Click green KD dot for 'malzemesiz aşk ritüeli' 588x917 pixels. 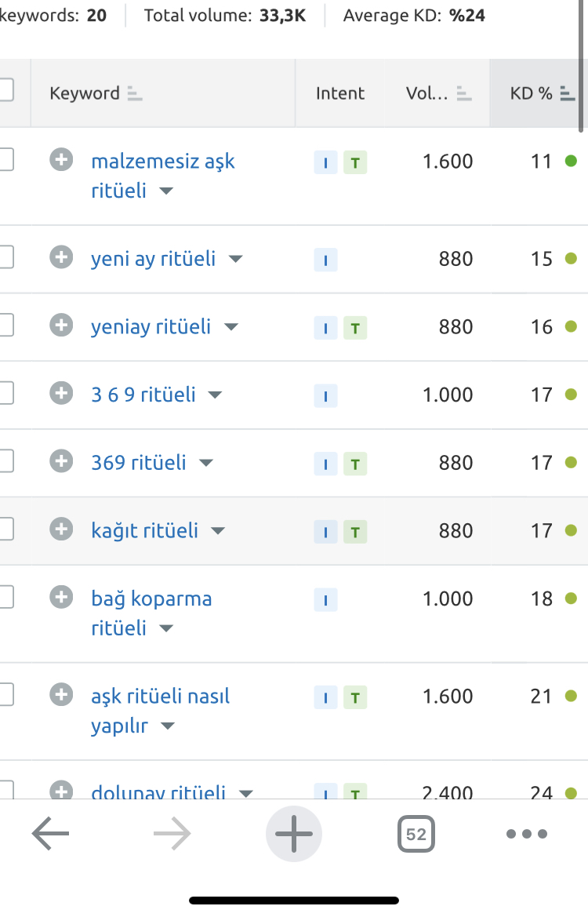571,160
